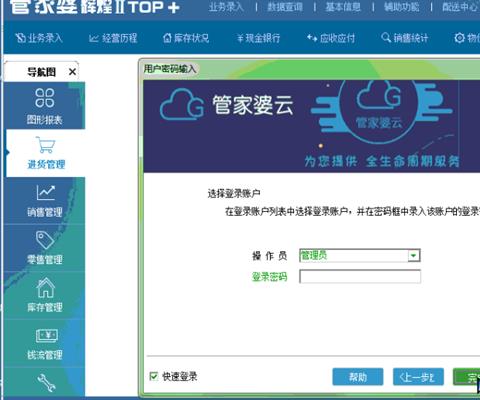
Task: Open the 销售管理 chart icon
Action: click(45, 192)
